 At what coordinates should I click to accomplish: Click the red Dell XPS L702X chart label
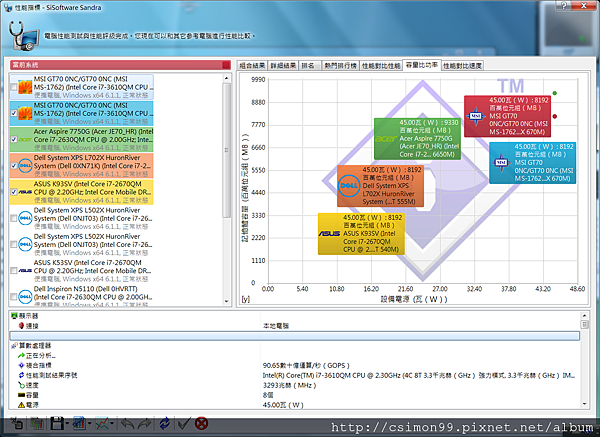tap(380, 186)
